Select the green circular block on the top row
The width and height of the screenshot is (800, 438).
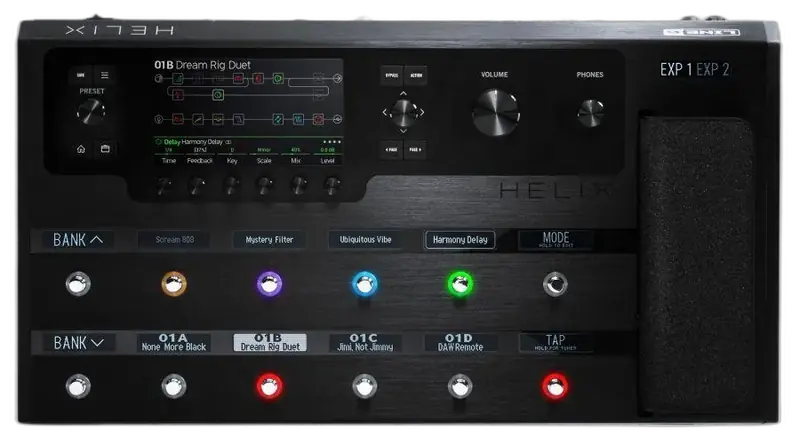pyautogui.click(x=278, y=78)
